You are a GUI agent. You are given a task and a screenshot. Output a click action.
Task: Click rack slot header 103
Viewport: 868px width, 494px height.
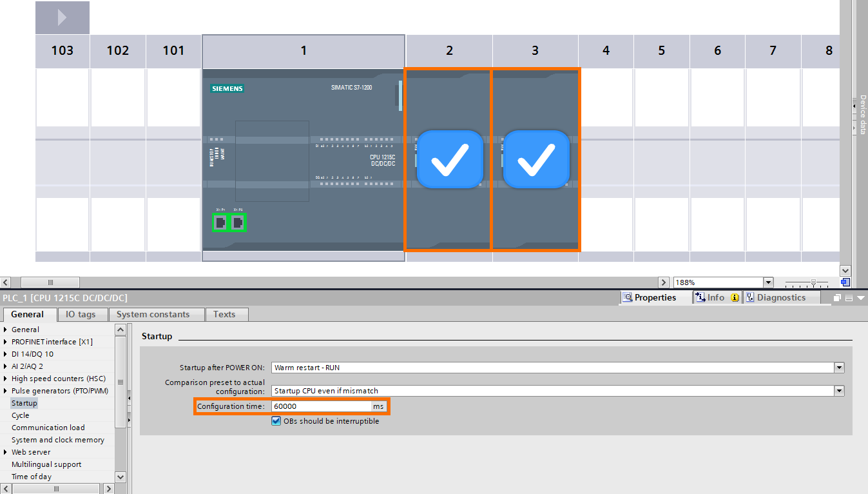[63, 51]
